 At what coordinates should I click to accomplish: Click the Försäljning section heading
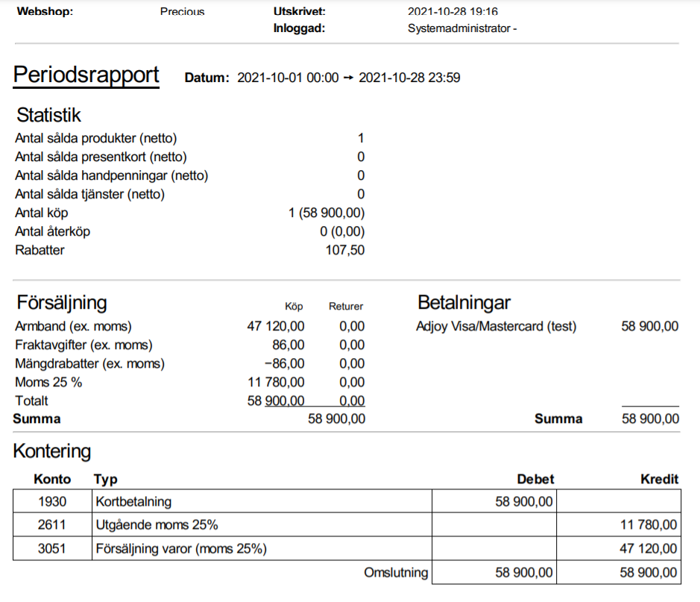(x=62, y=303)
